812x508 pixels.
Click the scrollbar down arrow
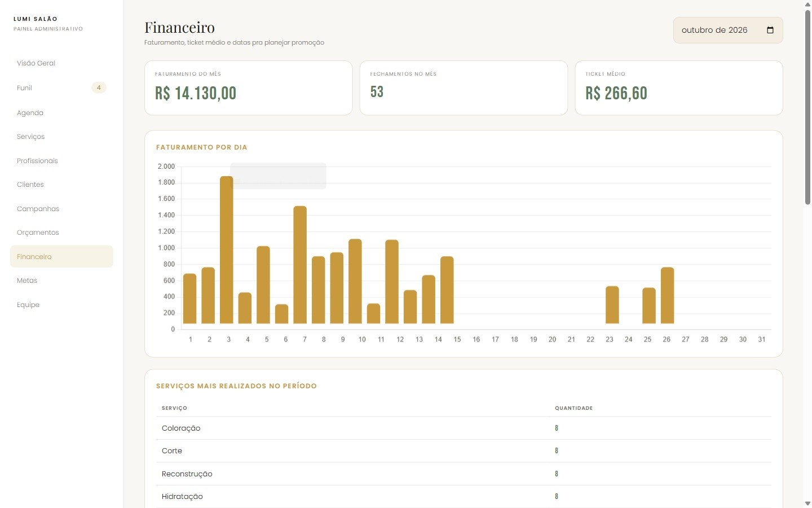coord(807,503)
